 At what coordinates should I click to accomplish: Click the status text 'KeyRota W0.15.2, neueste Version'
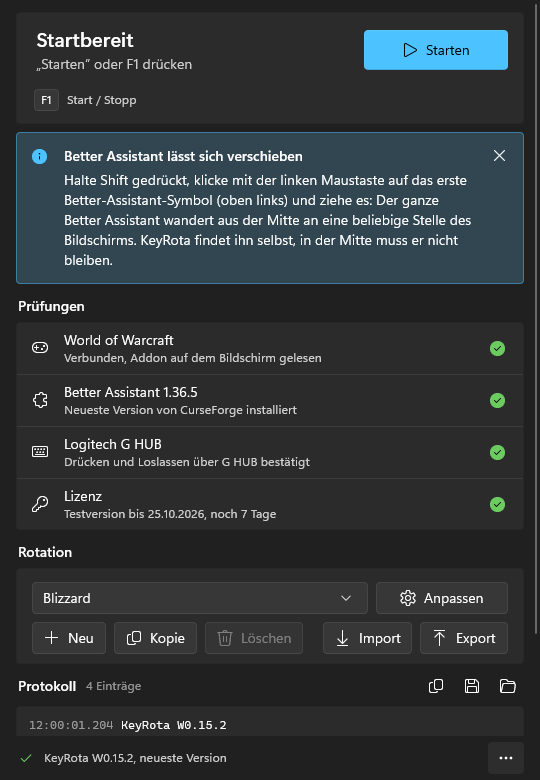(135, 758)
